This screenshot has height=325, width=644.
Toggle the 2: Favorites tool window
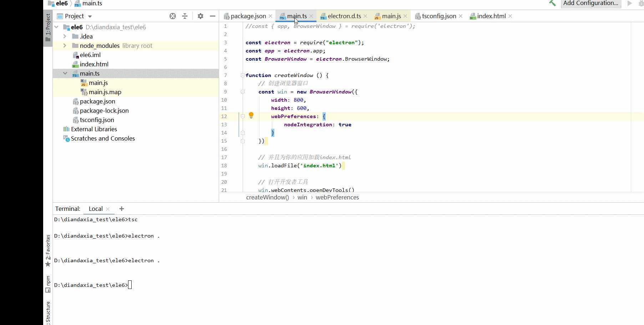tap(48, 251)
